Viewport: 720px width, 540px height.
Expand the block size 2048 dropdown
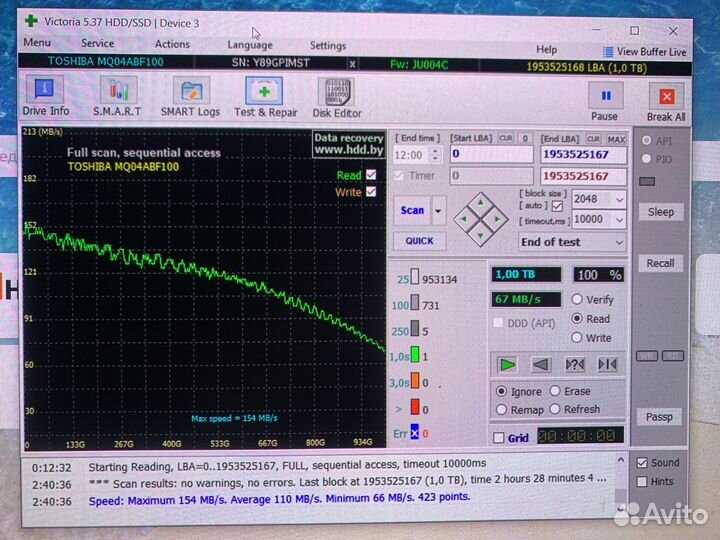619,199
